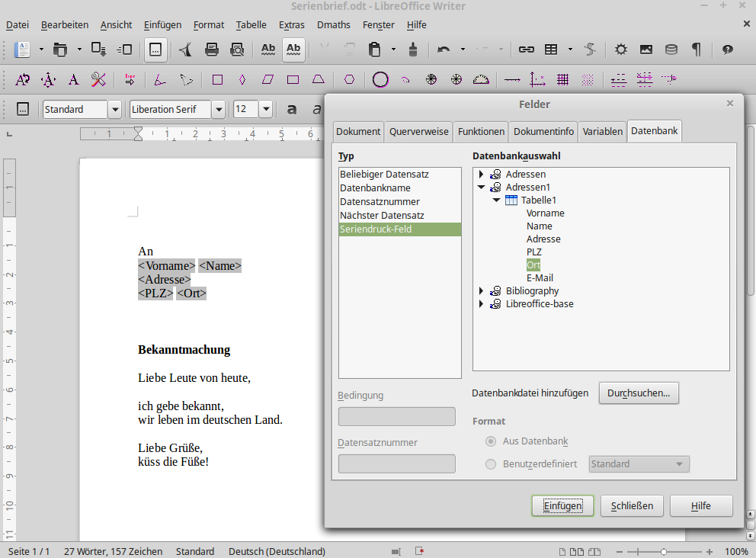This screenshot has height=558, width=756.
Task: Select the 'Aus Datenbank' radio button
Action: (x=491, y=441)
